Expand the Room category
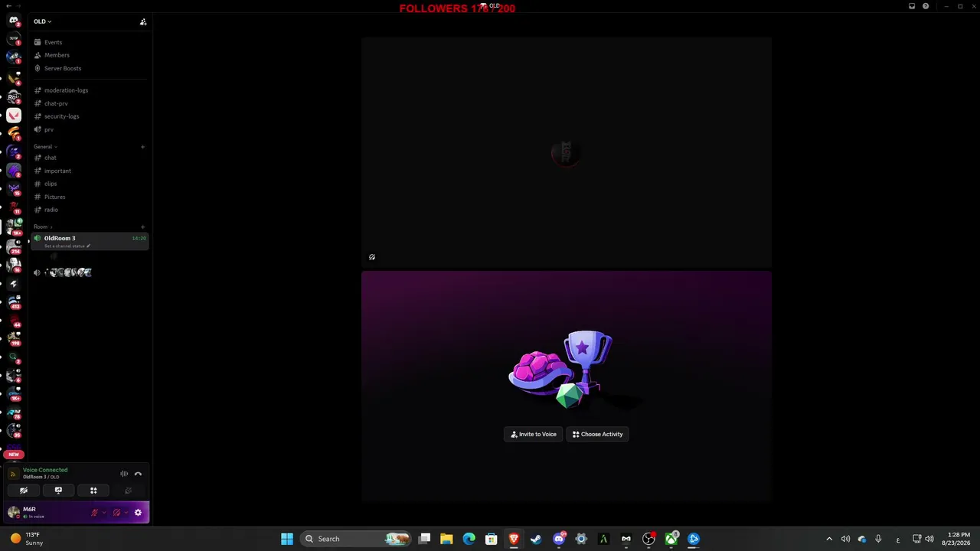980x551 pixels. (43, 227)
